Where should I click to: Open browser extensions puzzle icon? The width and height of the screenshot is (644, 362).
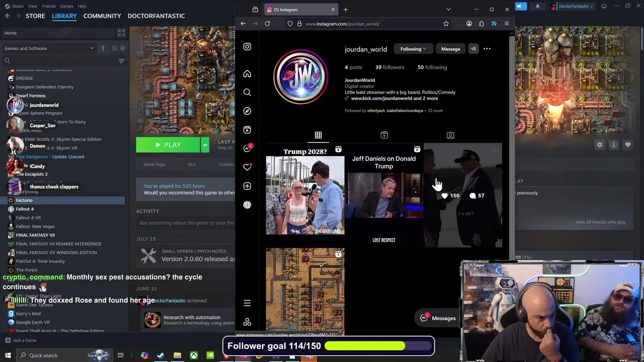click(x=481, y=24)
